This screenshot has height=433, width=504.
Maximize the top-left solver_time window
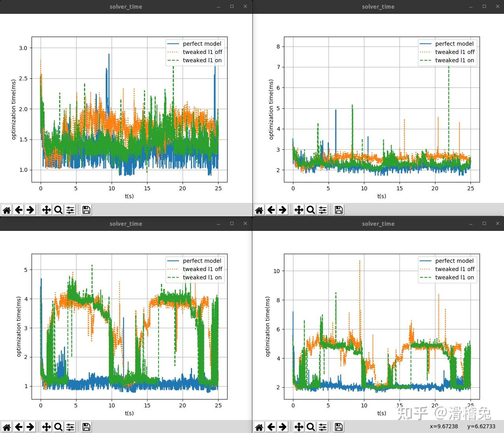pyautogui.click(x=232, y=6)
